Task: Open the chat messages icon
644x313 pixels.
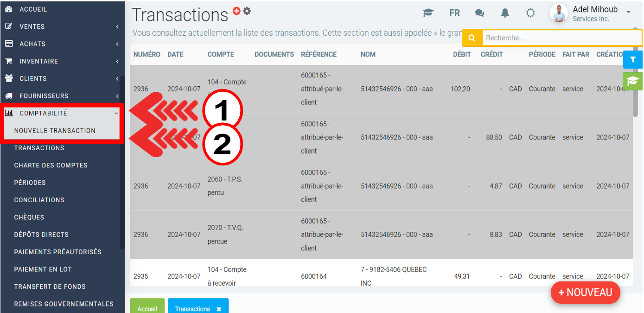Action: 479,13
